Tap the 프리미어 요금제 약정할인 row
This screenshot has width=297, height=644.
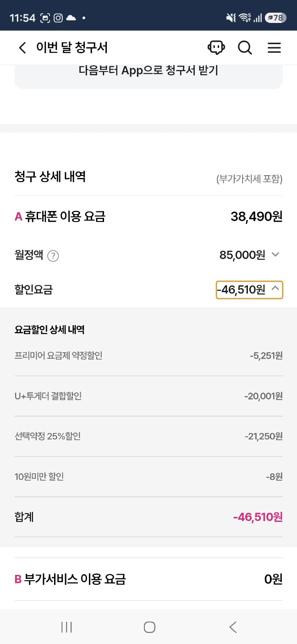pyautogui.click(x=148, y=356)
